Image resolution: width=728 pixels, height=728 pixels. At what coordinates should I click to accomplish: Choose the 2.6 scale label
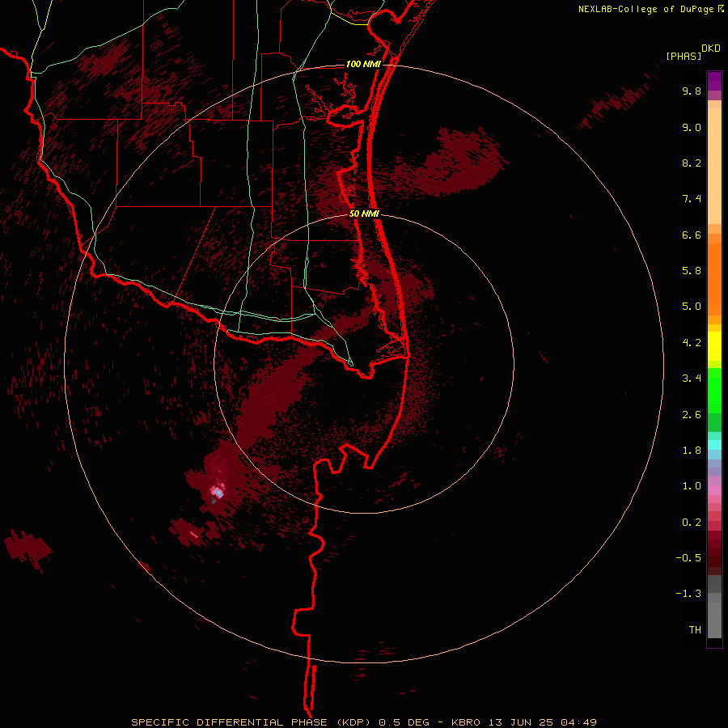point(692,415)
